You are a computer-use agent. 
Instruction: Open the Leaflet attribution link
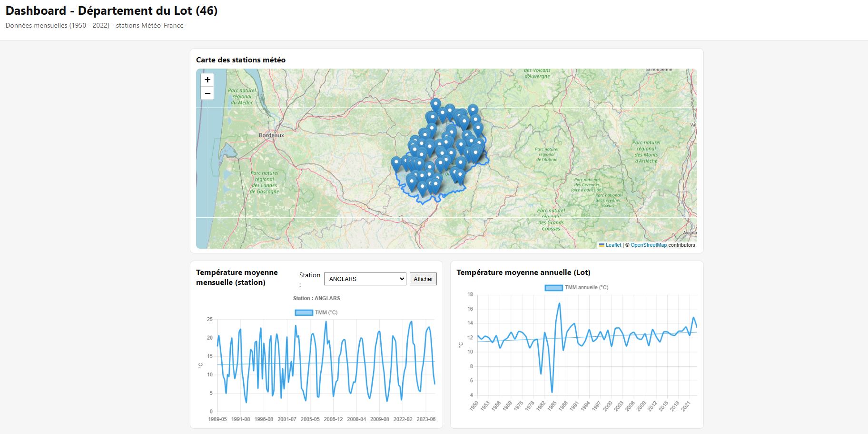click(x=613, y=245)
